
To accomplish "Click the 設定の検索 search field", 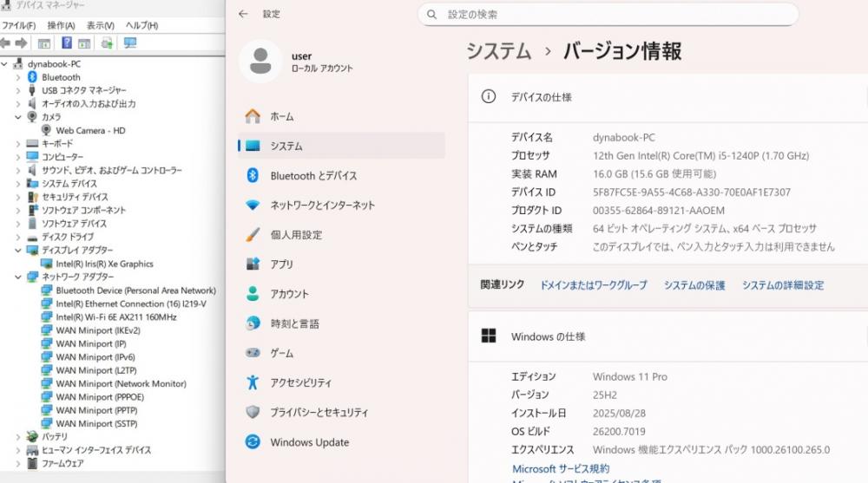I will coord(608,15).
